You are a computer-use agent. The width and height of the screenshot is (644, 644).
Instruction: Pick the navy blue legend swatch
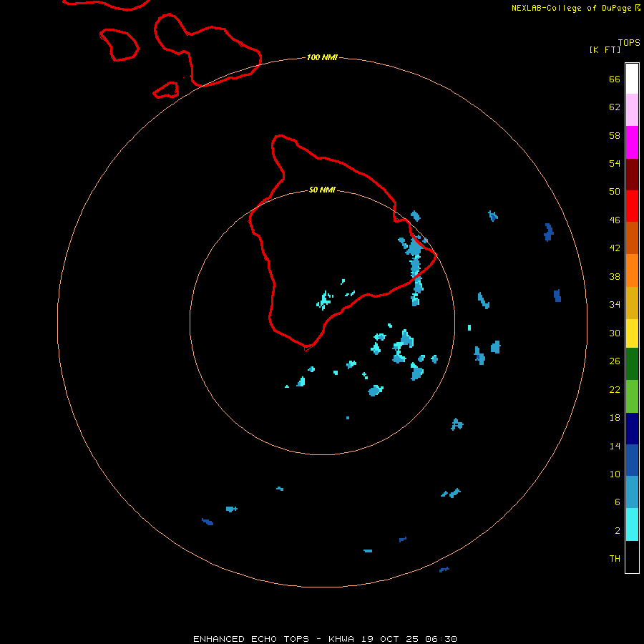tap(632, 429)
